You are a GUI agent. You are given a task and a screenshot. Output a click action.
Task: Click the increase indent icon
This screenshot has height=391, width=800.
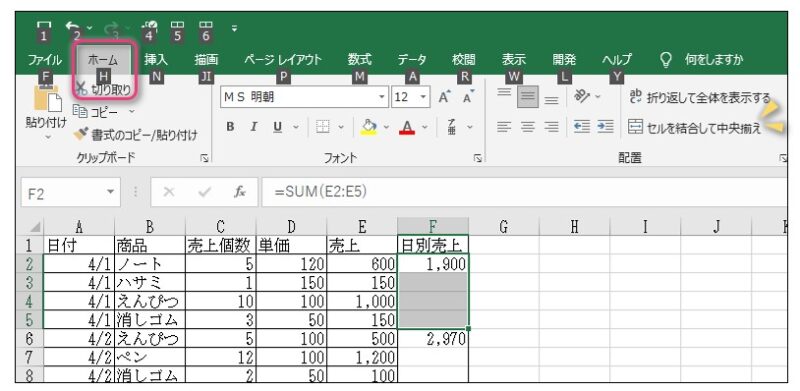coord(605,126)
